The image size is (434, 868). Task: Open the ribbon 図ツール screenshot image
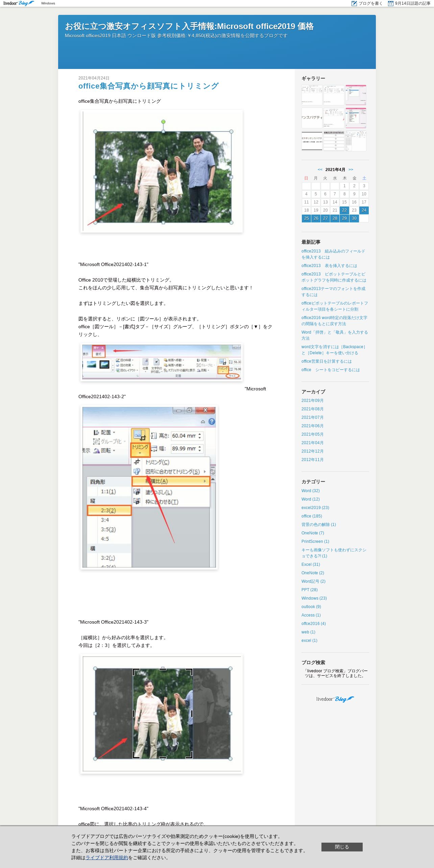[162, 362]
